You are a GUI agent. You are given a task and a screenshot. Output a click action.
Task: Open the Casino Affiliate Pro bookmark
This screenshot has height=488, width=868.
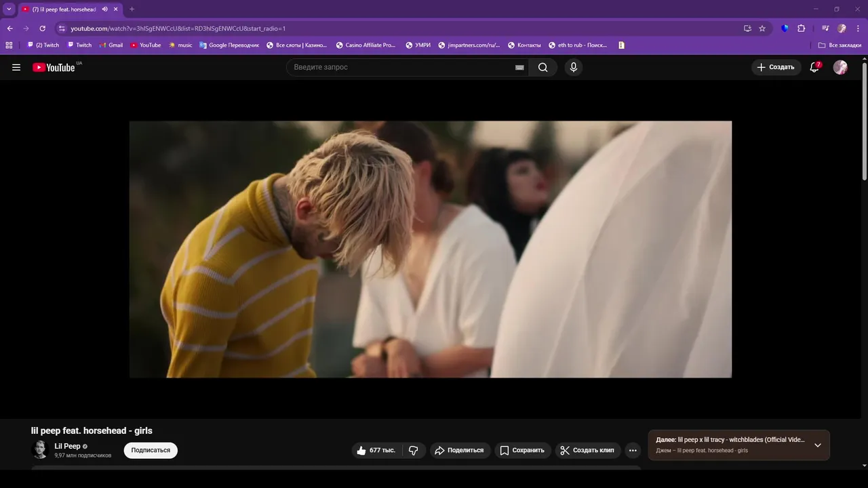click(x=366, y=45)
